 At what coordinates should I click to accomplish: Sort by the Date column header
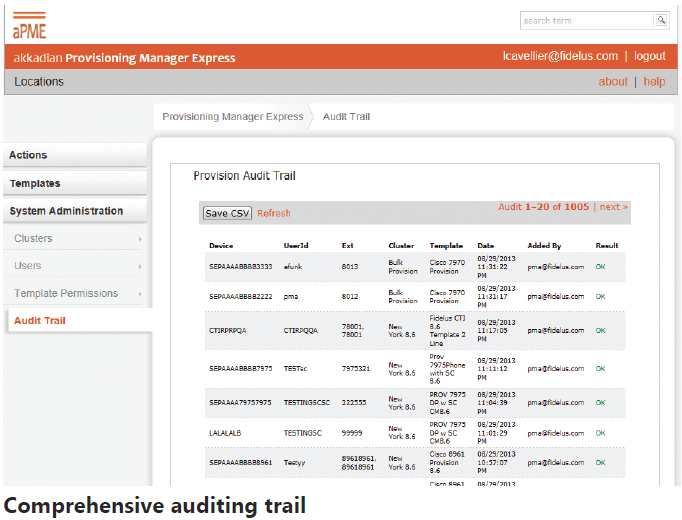486,245
